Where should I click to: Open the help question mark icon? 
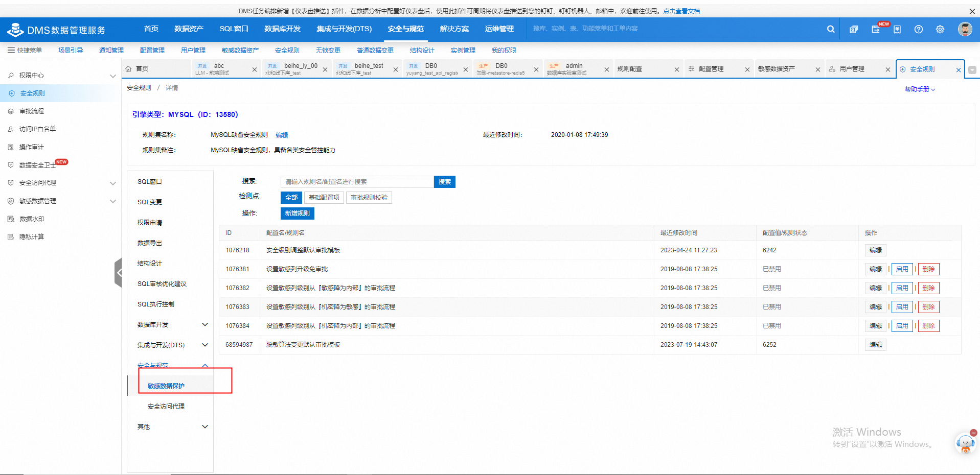click(x=919, y=29)
